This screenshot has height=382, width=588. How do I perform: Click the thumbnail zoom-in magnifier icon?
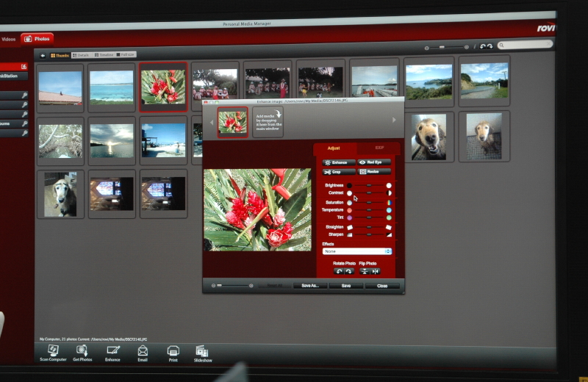tap(466, 47)
